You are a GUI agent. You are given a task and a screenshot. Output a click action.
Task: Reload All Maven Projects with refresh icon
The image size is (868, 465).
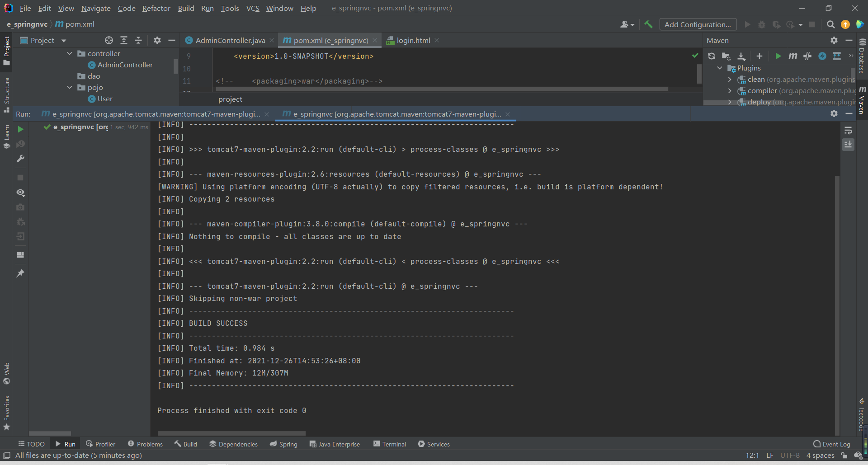(712, 56)
